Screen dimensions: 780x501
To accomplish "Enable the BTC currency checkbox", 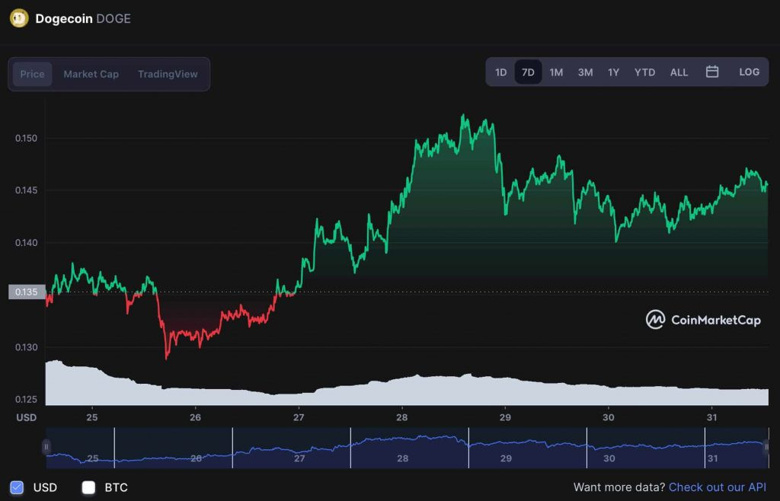I will click(88, 487).
